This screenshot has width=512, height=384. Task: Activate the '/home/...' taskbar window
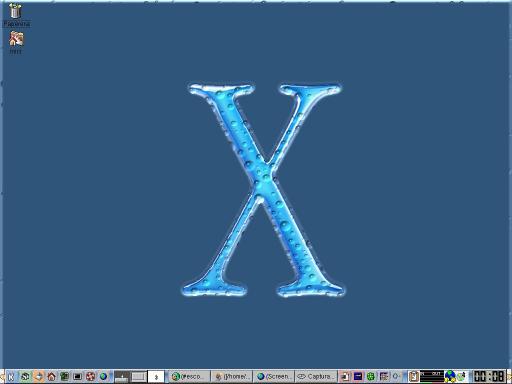point(232,377)
